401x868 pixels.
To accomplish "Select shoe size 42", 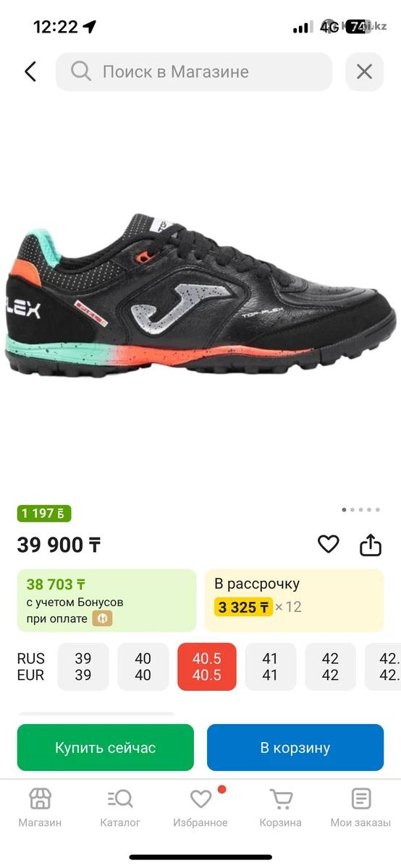I will 330,667.
